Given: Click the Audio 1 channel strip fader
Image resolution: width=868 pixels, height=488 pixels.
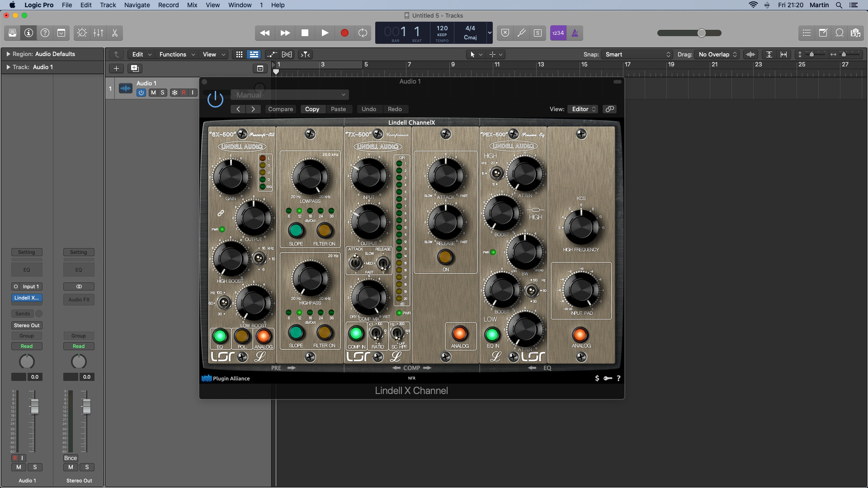Looking at the screenshot, I should [34, 407].
